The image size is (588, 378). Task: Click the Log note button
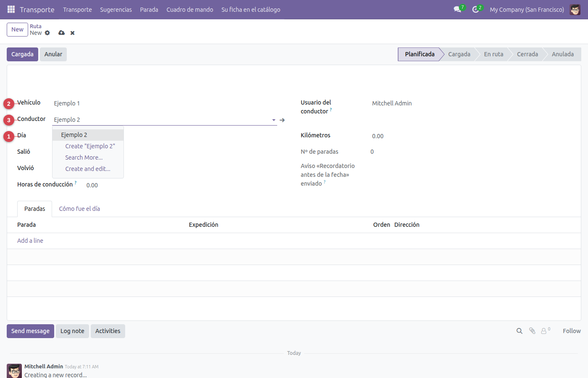(72, 331)
